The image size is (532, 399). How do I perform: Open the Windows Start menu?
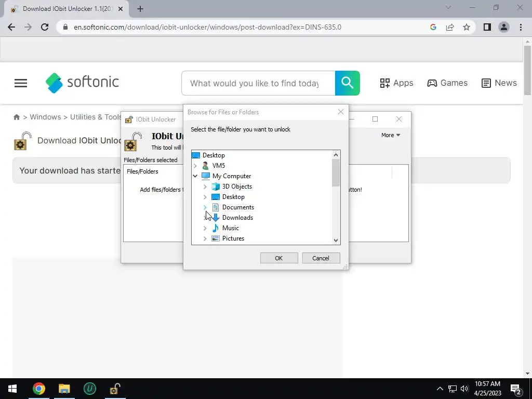12,389
